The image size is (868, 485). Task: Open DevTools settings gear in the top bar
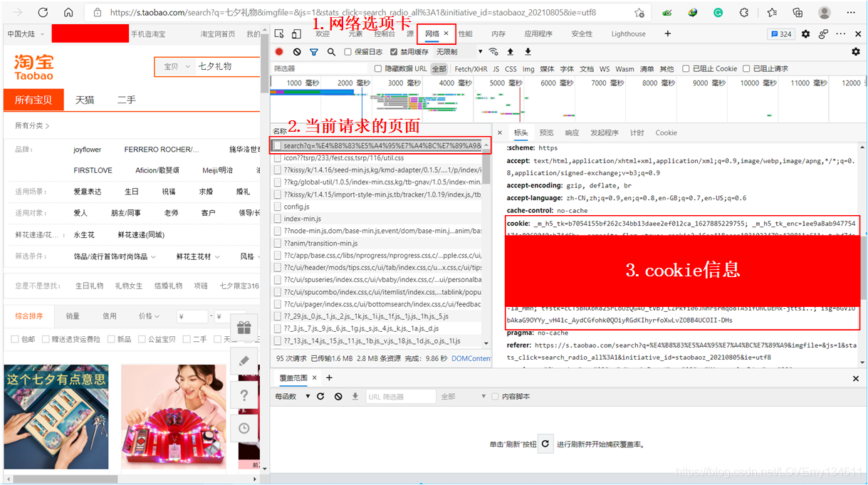pos(806,33)
